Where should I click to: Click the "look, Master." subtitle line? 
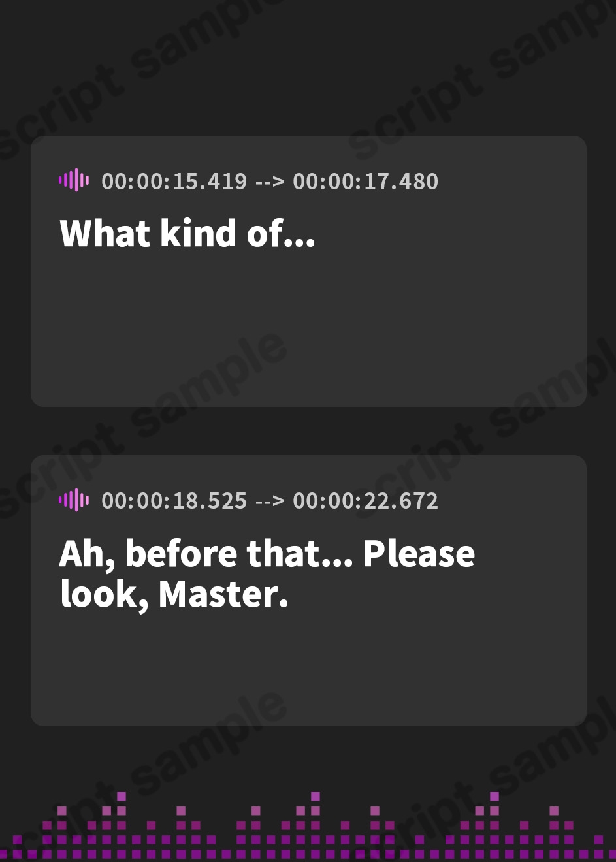click(174, 594)
